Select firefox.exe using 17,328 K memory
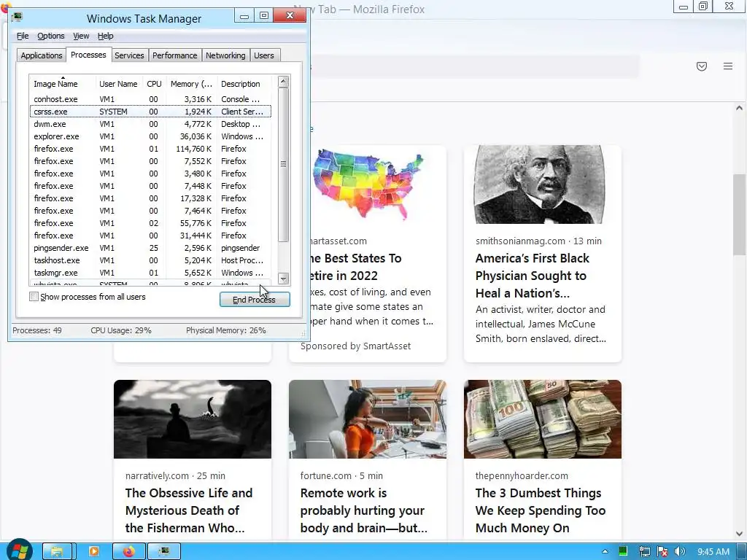 (150, 198)
